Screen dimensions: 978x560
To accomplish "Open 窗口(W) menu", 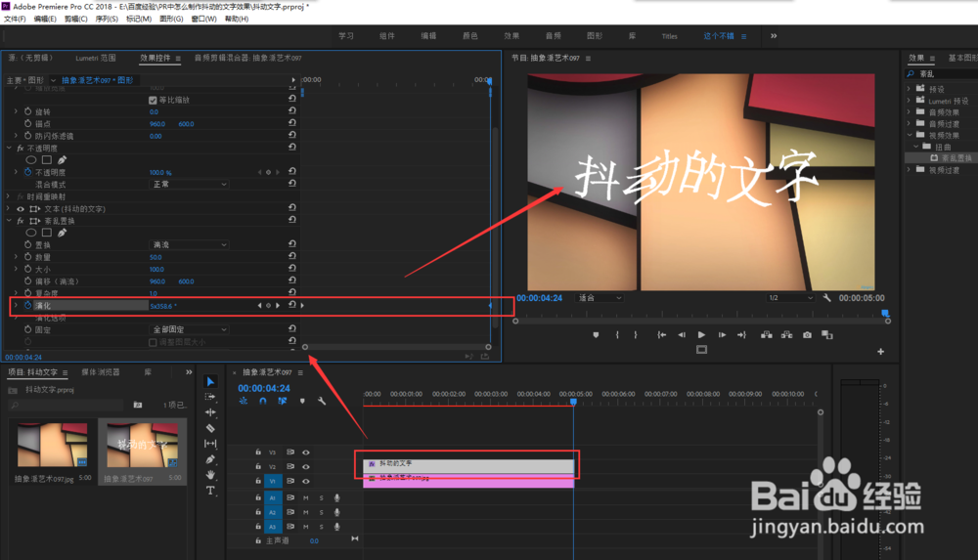I will 204,19.
